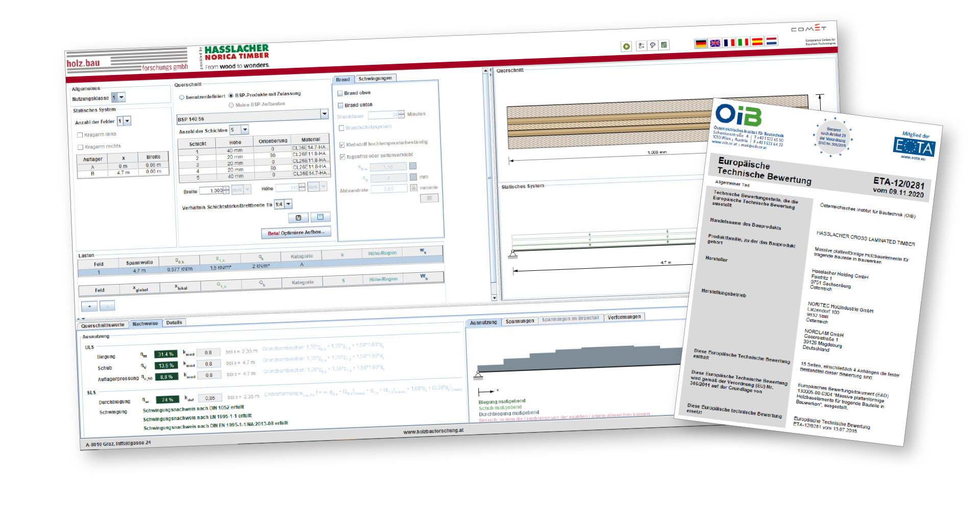Switch language to Dutch flag
980x509 pixels.
click(x=771, y=41)
